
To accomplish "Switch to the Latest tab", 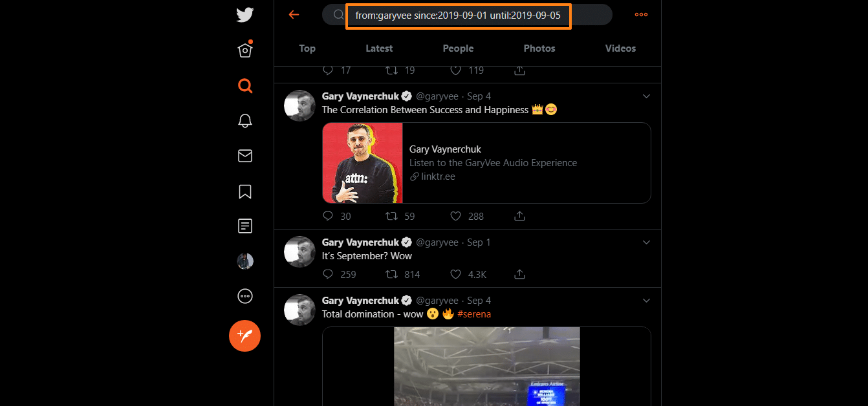I will coord(379,48).
